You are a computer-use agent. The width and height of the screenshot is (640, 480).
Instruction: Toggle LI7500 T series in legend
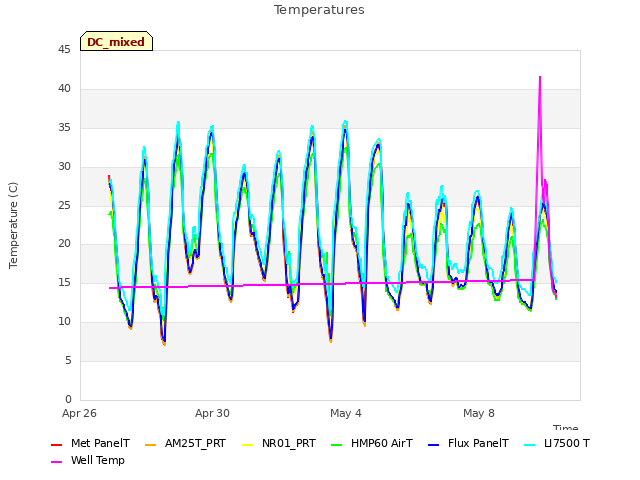coord(557,443)
